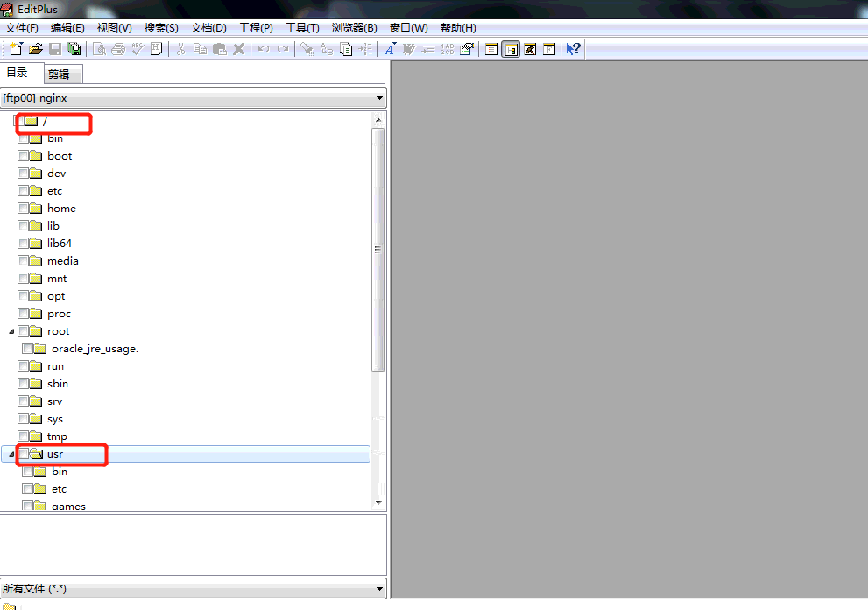Open the 文档(D) menu
The width and height of the screenshot is (868, 610).
pos(208,28)
